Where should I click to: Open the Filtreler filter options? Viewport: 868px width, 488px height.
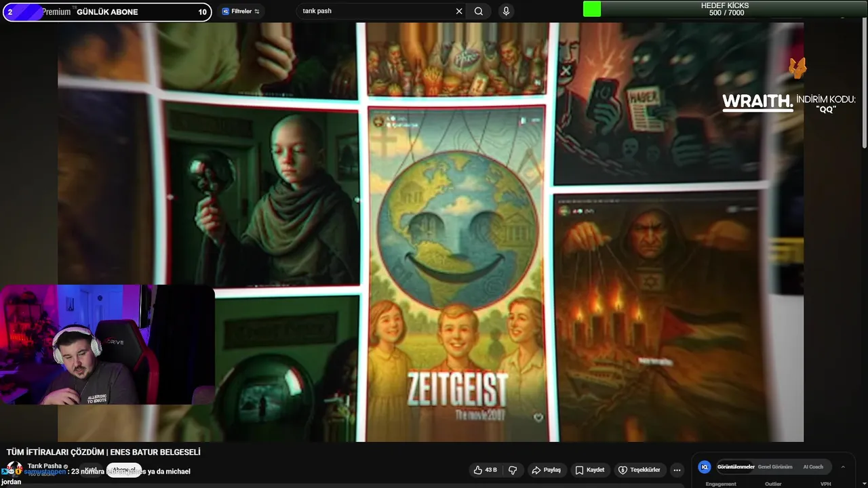pyautogui.click(x=241, y=12)
